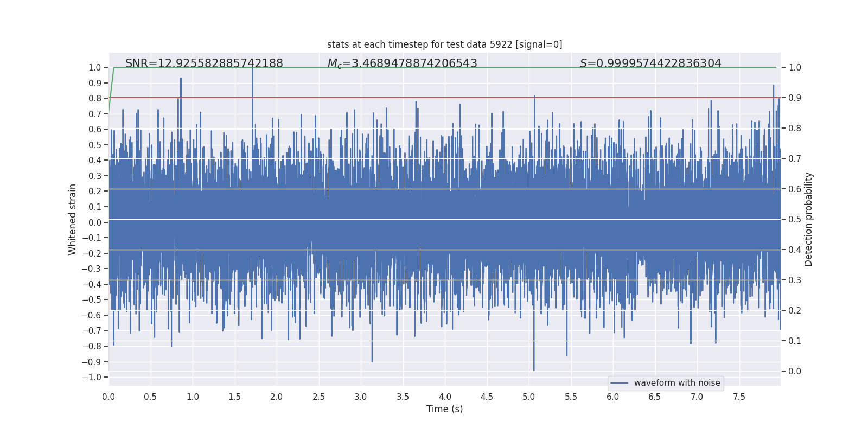Pick the 1.5 tick on the Time axis
Viewport: 868px width, 434px height.
coord(234,397)
